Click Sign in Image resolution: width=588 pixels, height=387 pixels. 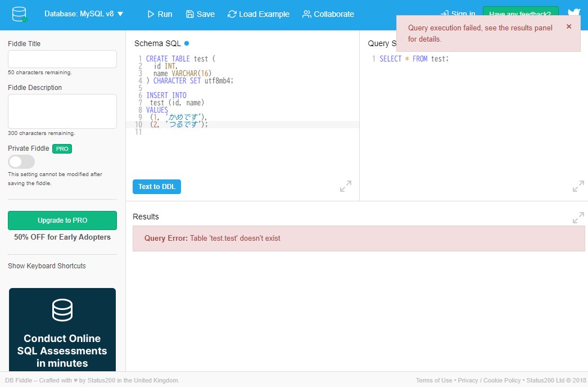(458, 13)
